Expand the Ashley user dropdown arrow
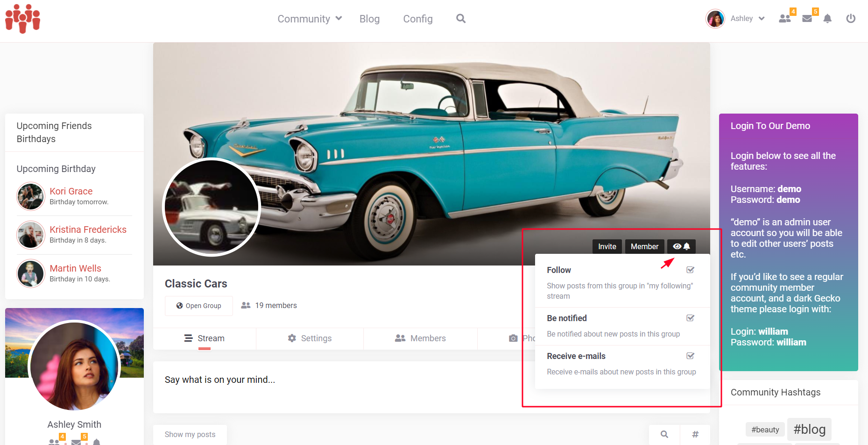Viewport: 868px width, 445px height. click(x=762, y=19)
